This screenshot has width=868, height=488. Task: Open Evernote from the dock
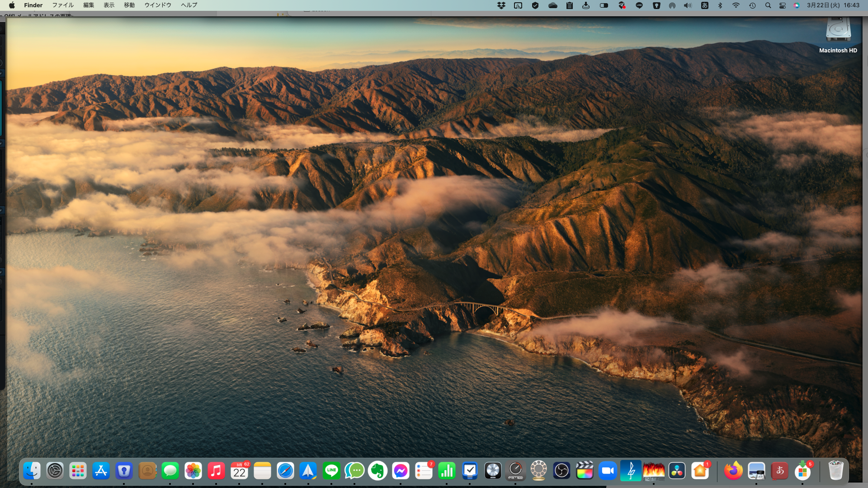click(377, 471)
